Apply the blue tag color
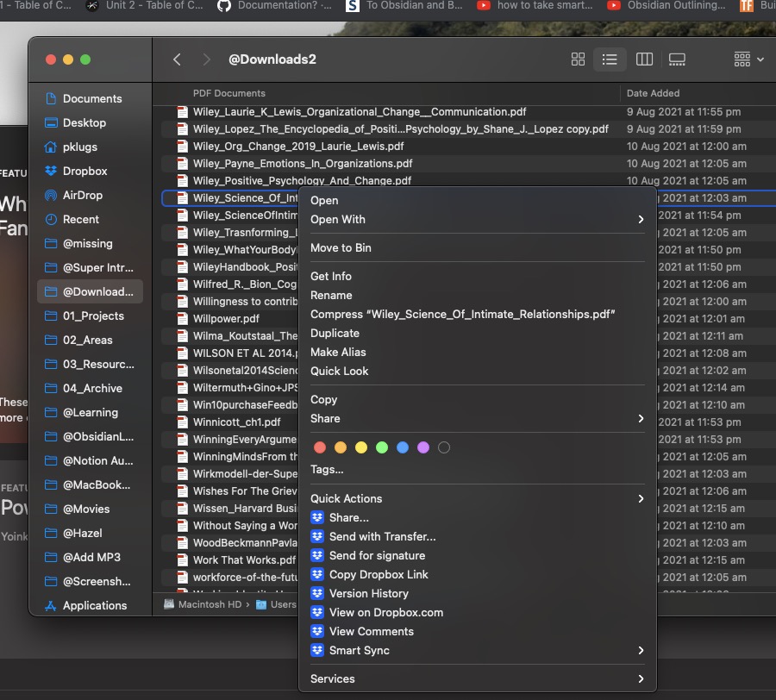Viewport: 776px width, 700px height. (x=403, y=447)
